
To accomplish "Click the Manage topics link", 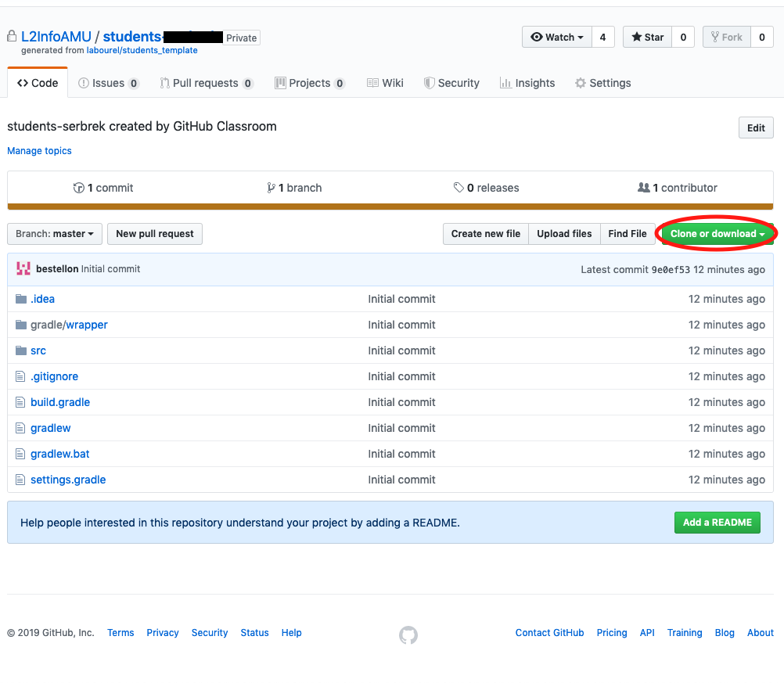I will [x=39, y=151].
